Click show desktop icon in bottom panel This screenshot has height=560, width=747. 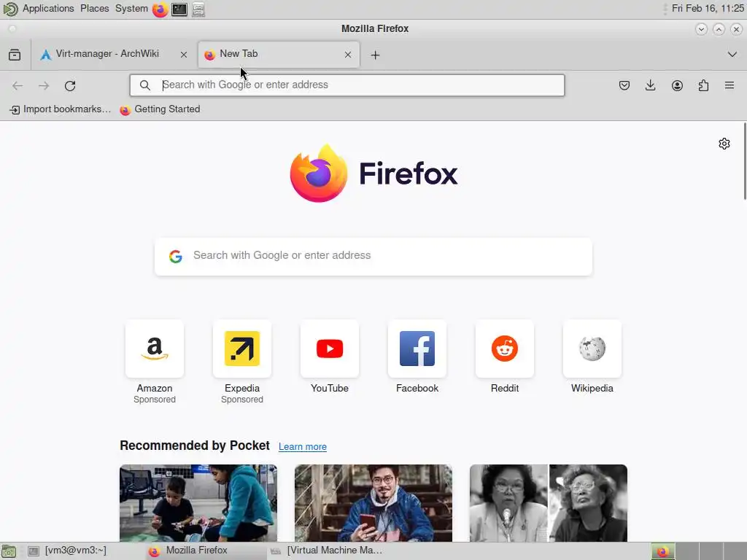point(9,551)
